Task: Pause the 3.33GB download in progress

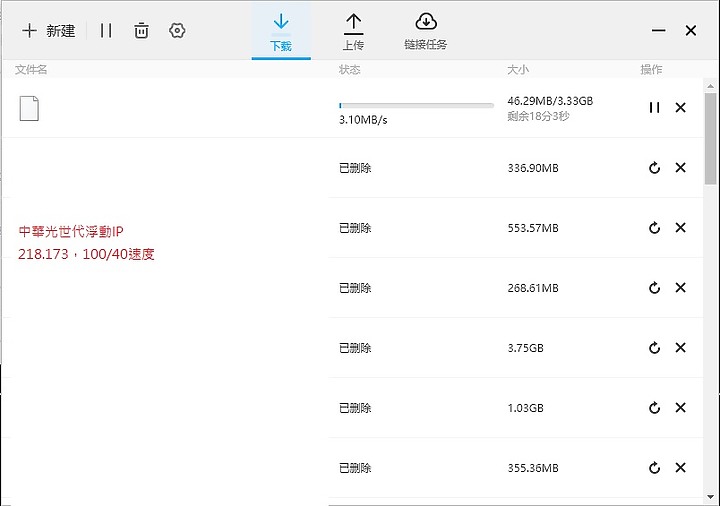Action: coord(654,107)
